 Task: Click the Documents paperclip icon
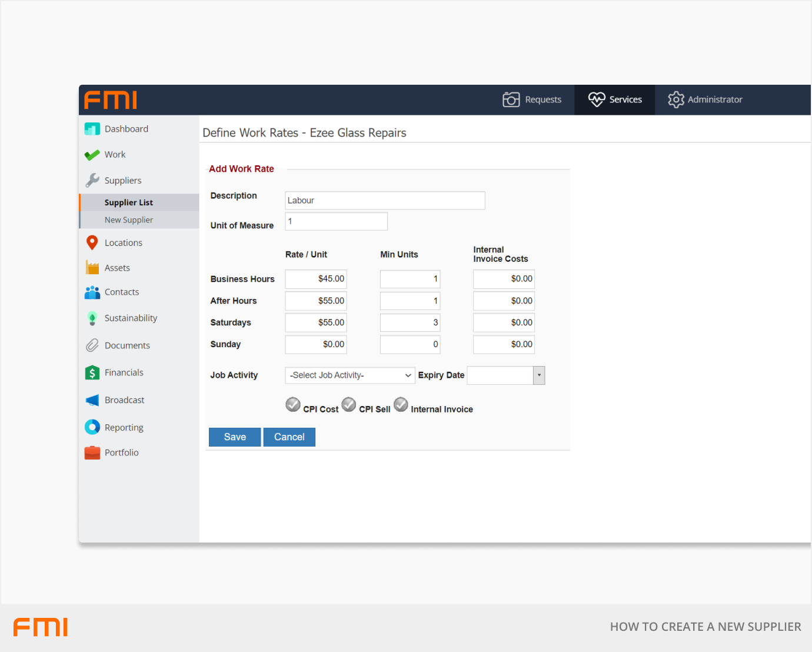point(92,345)
